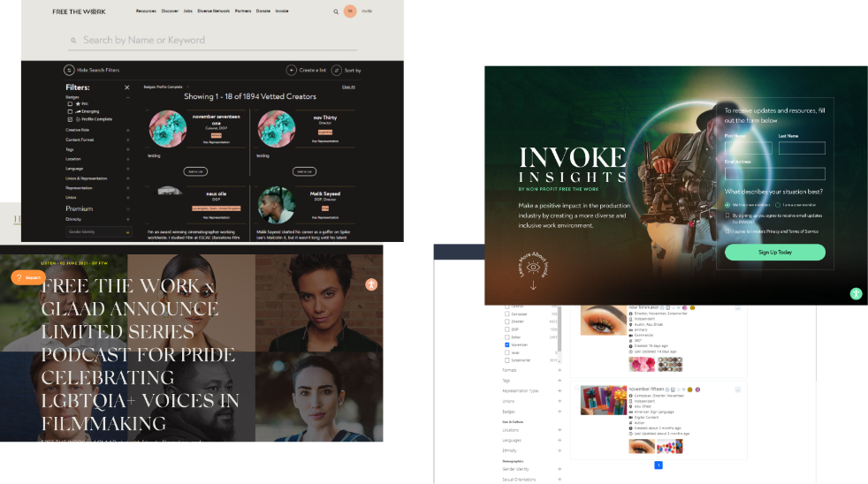This screenshot has height=484, width=868.
Task: Close the Filters panel with X
Action: [126, 87]
